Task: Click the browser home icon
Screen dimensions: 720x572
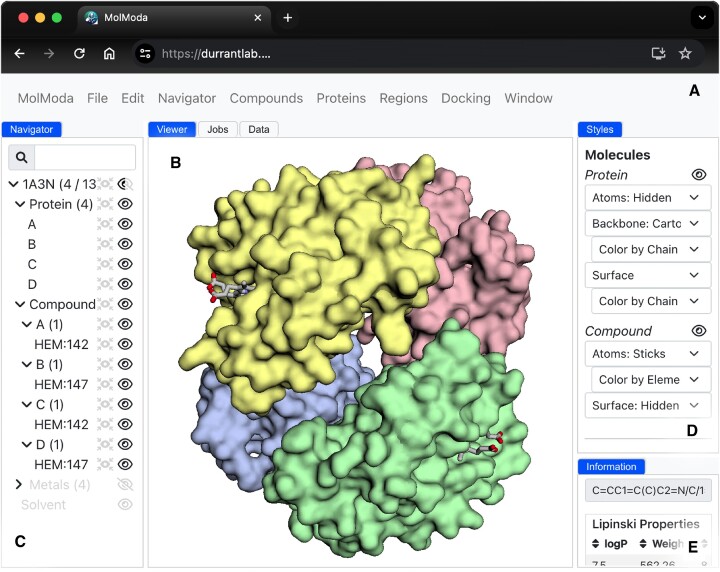Action: pos(109,54)
